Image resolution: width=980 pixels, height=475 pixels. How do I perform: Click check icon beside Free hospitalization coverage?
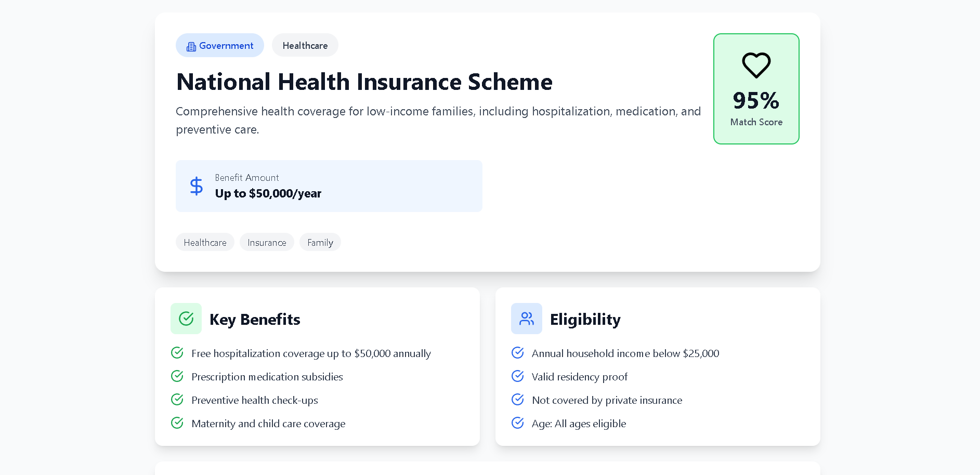[x=177, y=353]
